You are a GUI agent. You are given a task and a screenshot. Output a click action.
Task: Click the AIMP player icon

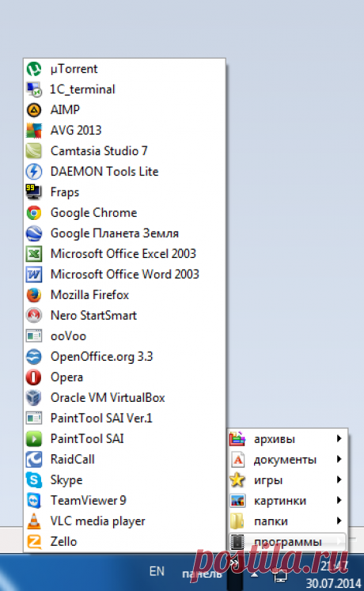[34, 110]
